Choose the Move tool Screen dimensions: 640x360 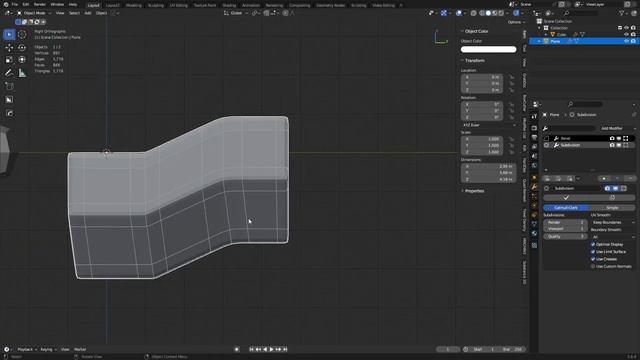tap(9, 48)
